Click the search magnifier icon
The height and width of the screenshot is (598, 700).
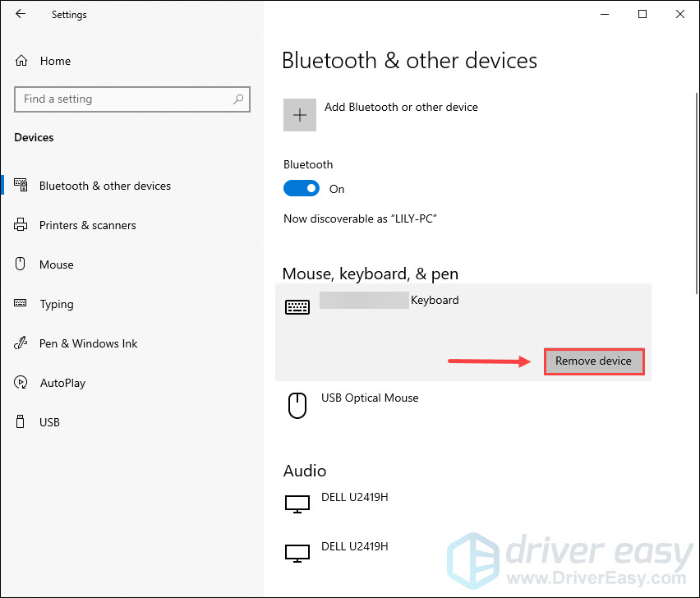pyautogui.click(x=238, y=99)
